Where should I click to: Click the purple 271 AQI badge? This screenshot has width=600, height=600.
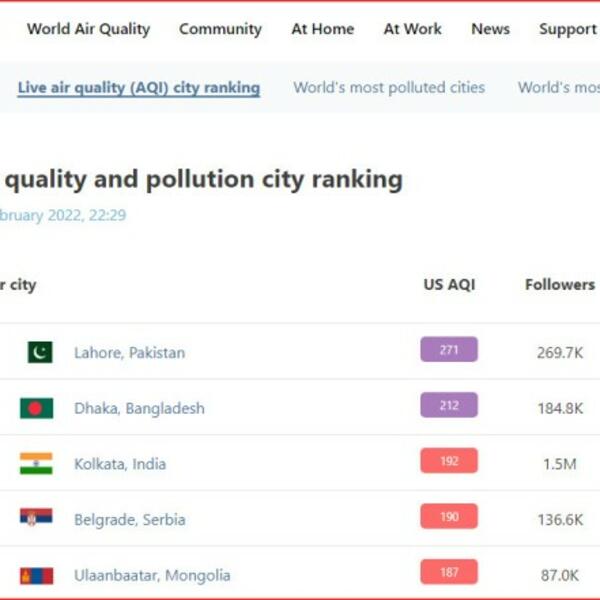pos(448,350)
